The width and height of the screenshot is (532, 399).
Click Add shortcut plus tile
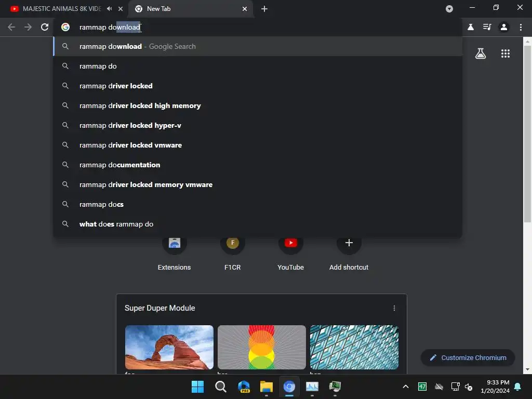(x=349, y=253)
